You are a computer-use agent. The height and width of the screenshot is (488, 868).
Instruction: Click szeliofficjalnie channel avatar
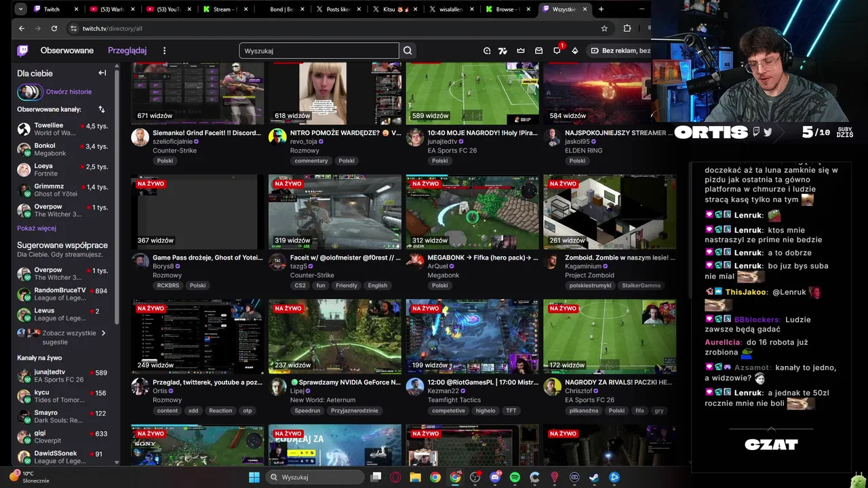(140, 137)
